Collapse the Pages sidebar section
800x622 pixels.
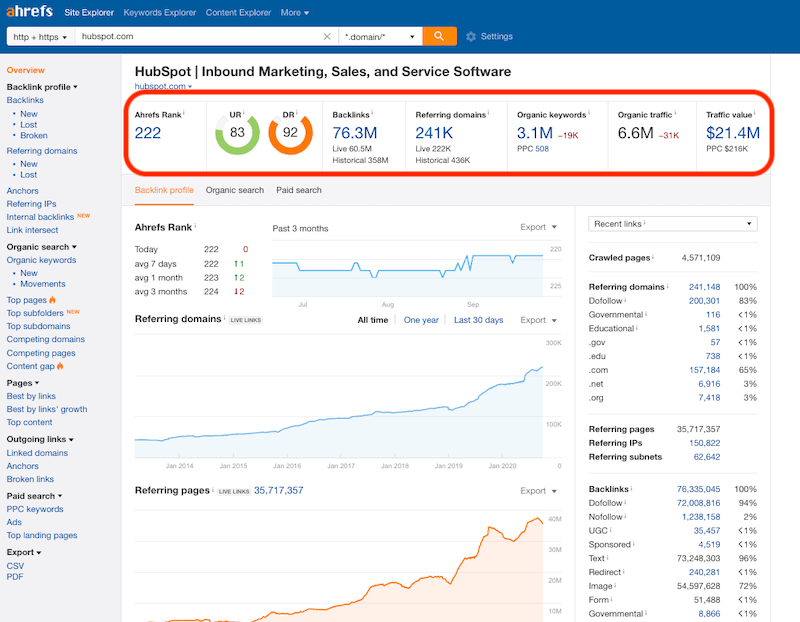pos(22,383)
